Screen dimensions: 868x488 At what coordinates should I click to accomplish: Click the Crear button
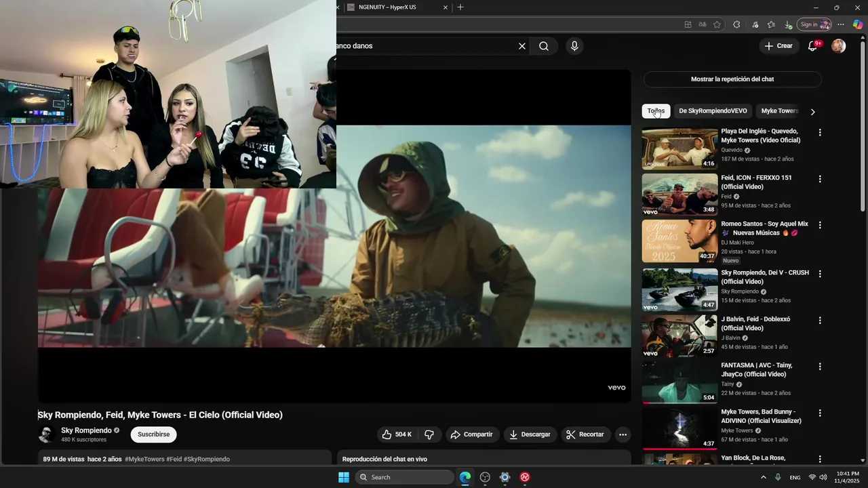tap(778, 46)
